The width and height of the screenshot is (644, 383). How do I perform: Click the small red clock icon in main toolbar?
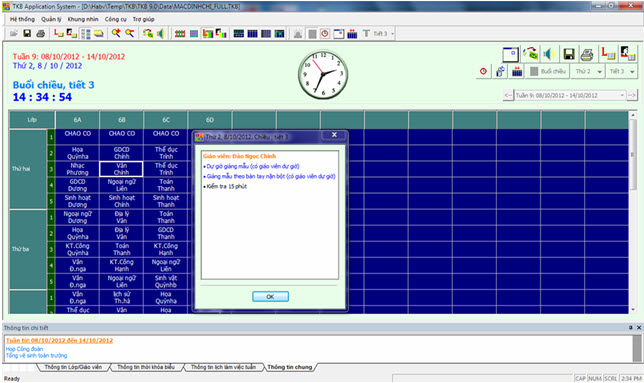click(325, 34)
